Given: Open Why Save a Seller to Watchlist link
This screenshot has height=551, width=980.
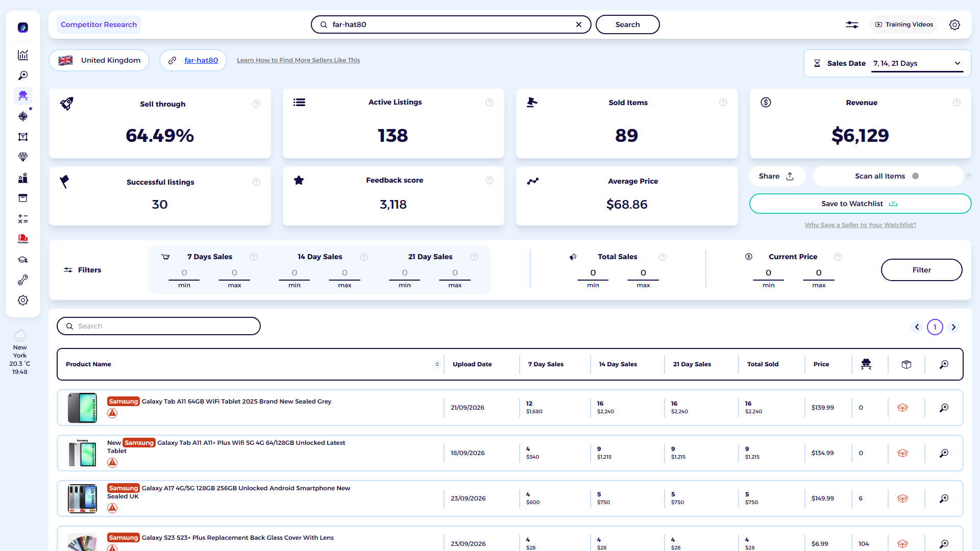Looking at the screenshot, I should [860, 225].
